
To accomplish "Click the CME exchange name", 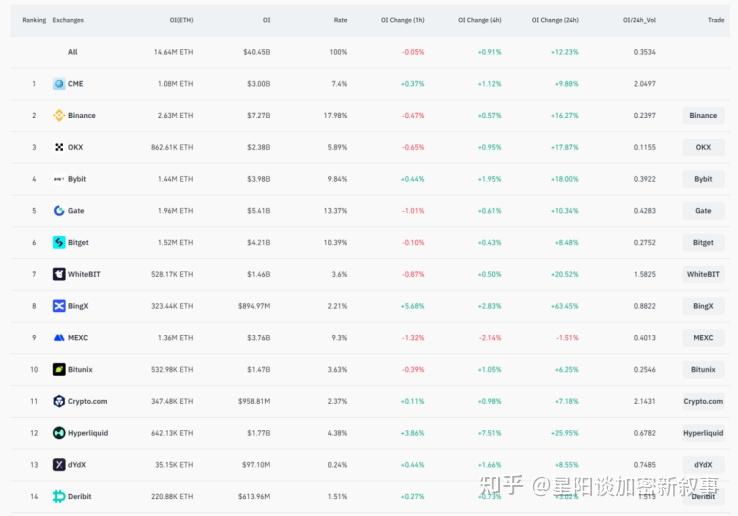I will click(75, 84).
